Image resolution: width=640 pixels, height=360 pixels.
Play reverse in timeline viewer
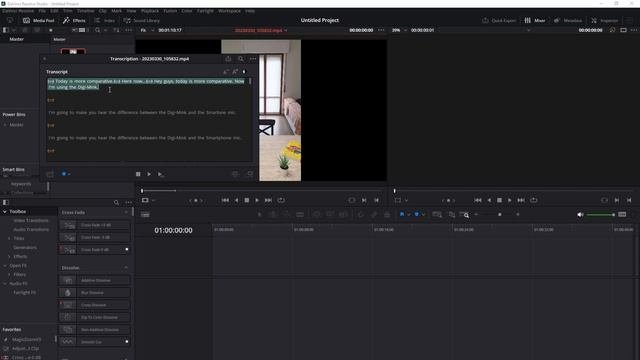(x=489, y=200)
